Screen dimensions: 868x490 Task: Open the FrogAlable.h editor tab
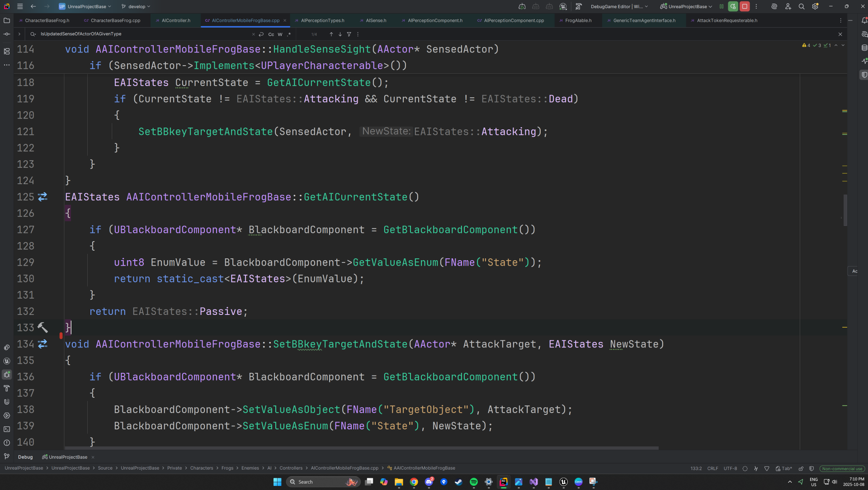coord(577,20)
